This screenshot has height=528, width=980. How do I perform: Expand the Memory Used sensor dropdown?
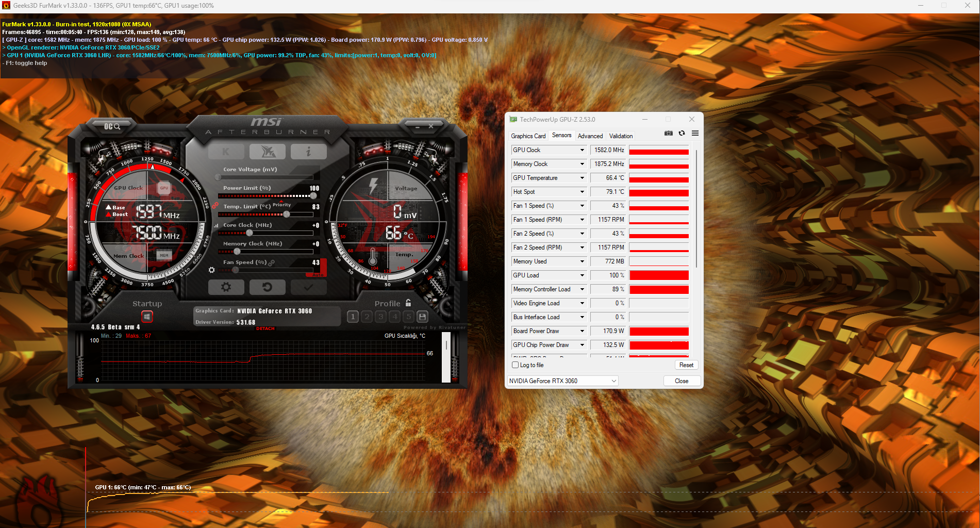(582, 261)
